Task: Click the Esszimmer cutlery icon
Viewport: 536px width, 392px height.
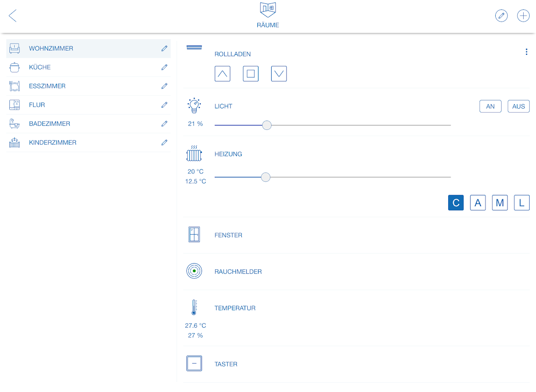Action: (x=14, y=86)
